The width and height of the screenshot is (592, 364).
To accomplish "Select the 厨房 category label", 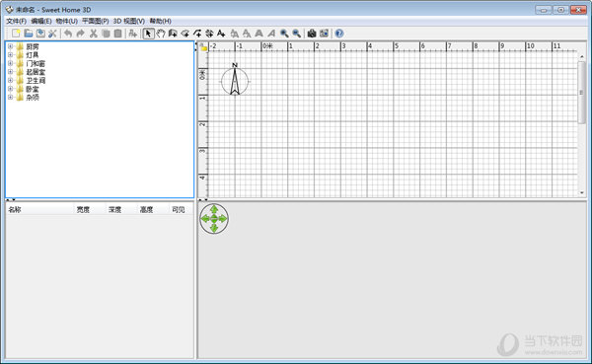I will click(33, 46).
